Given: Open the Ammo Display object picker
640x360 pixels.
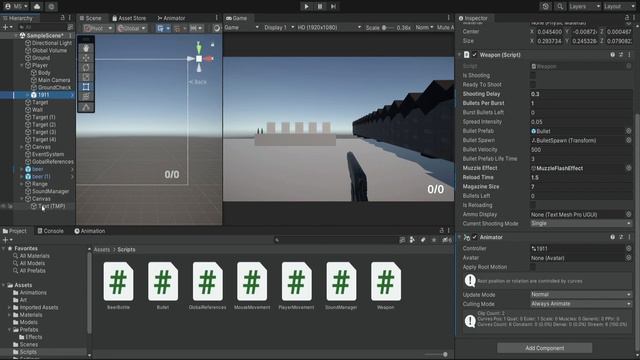Looking at the screenshot, I should coord(629,214).
